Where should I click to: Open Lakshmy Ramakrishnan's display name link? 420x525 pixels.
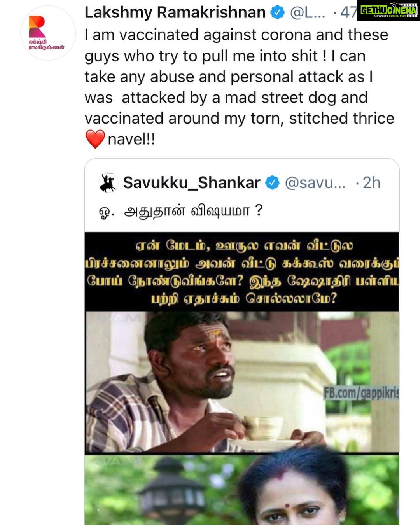coord(175,12)
